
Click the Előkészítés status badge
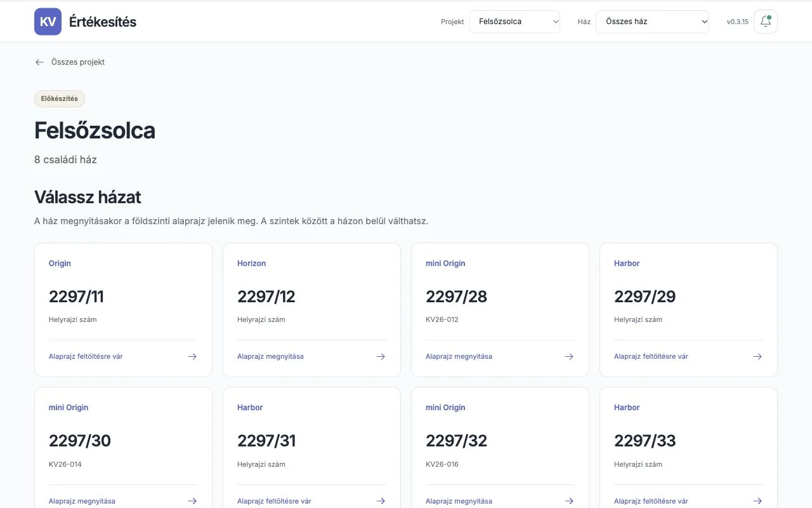click(x=60, y=98)
